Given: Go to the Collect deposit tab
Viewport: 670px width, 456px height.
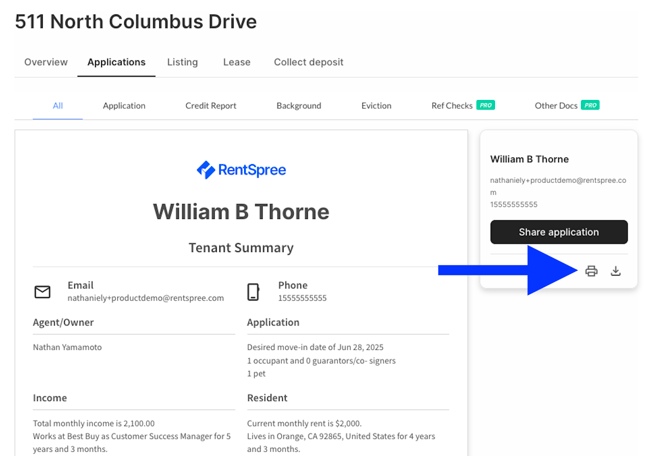Looking at the screenshot, I should (x=309, y=62).
